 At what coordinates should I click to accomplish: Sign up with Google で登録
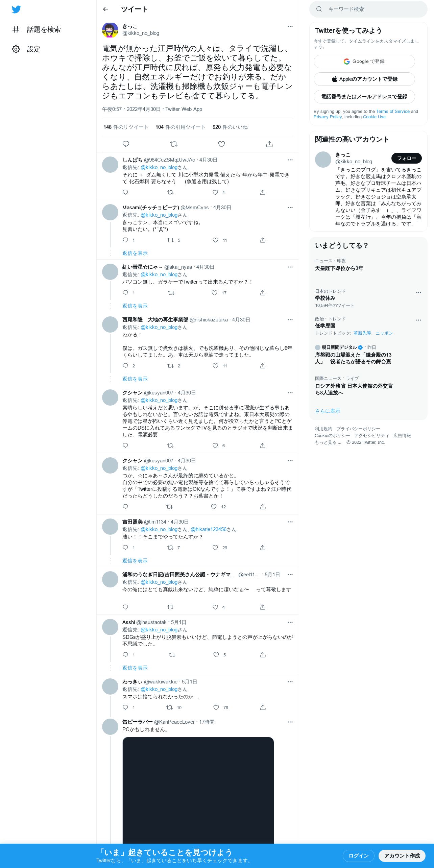click(364, 62)
